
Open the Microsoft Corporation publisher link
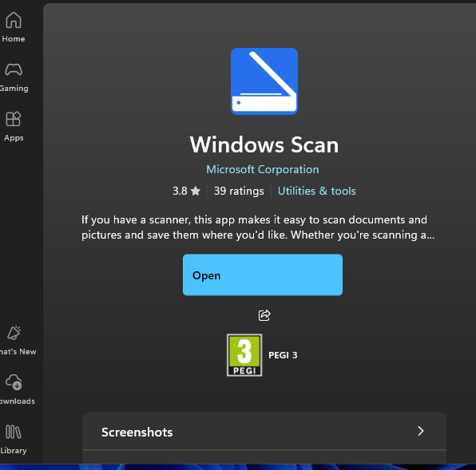tap(263, 169)
